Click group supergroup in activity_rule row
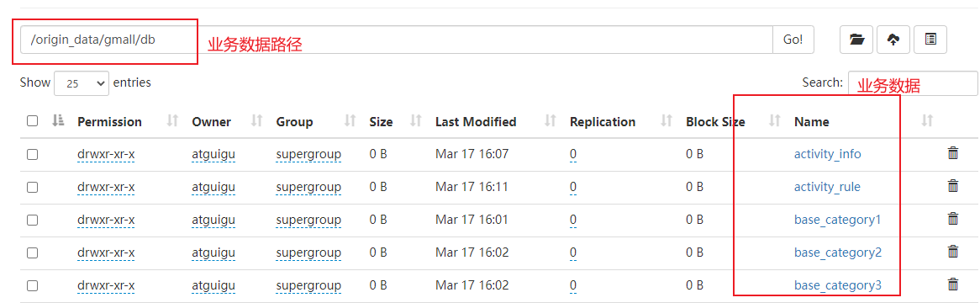The height and width of the screenshot is (303, 980). pos(308,187)
